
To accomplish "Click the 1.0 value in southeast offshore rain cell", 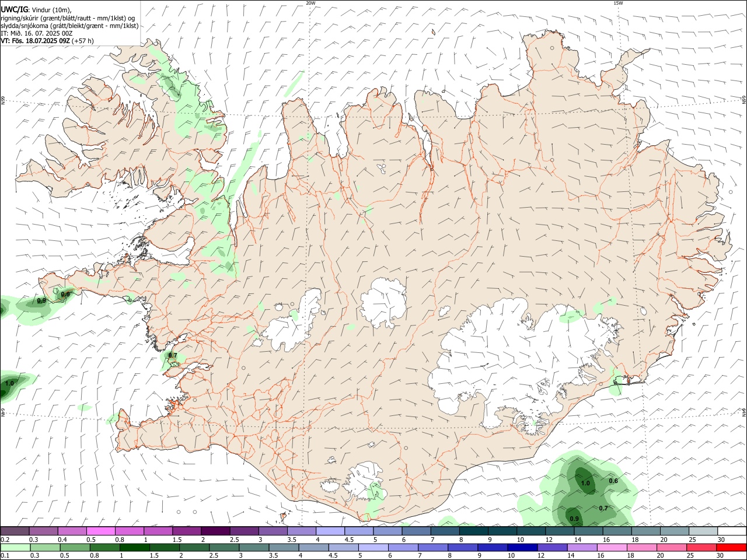I will click(x=585, y=483).
